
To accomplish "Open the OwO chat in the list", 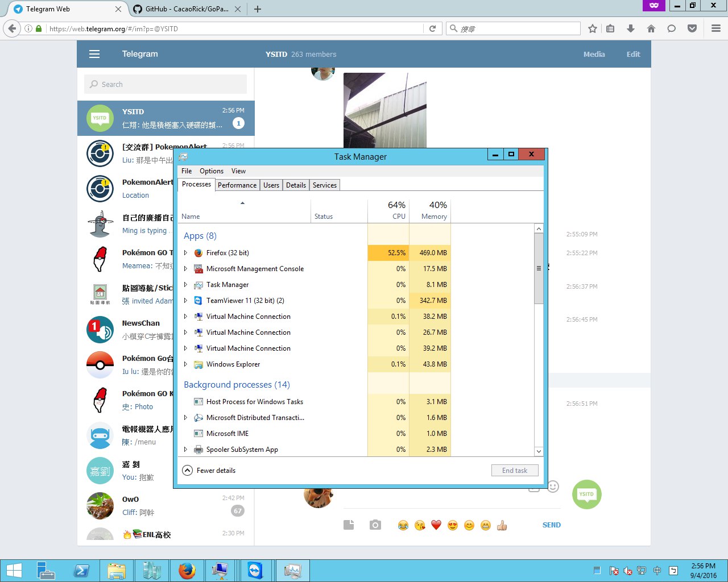I will (x=166, y=506).
